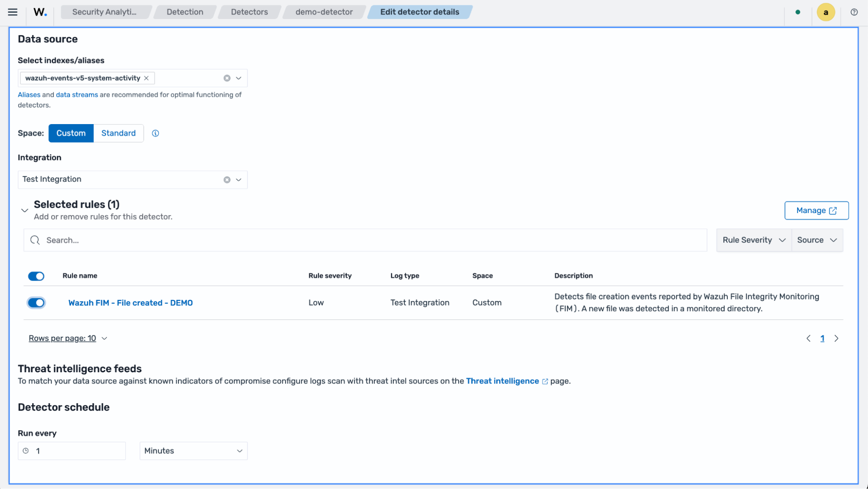
Task: Click the Description column header
Action: 573,276
